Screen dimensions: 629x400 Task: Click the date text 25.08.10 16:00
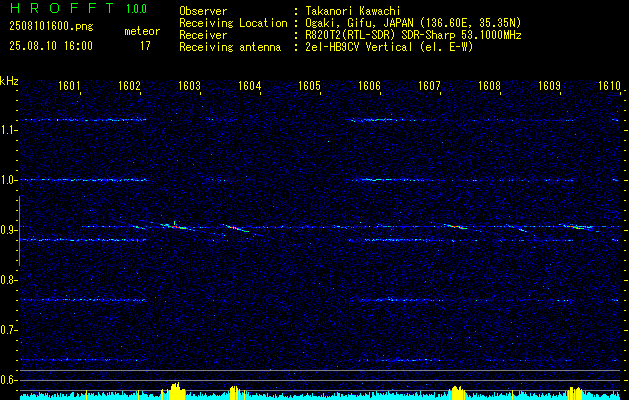tap(51, 46)
